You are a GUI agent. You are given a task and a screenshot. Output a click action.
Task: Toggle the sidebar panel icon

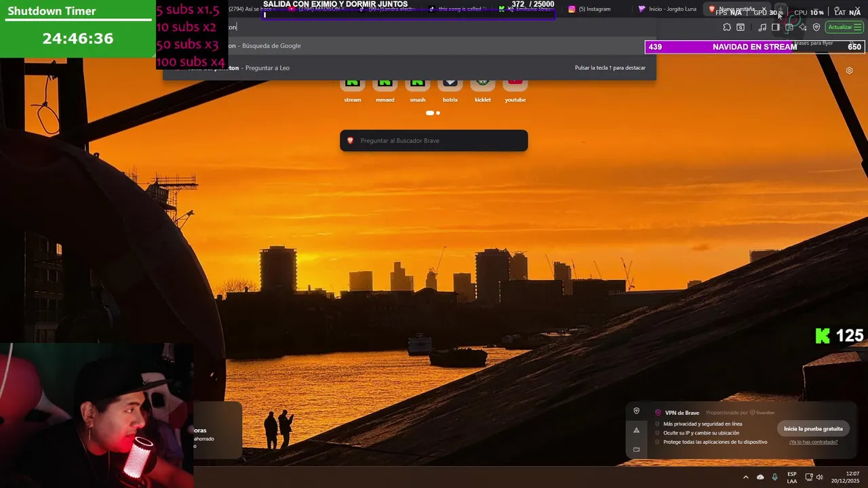coord(776,27)
